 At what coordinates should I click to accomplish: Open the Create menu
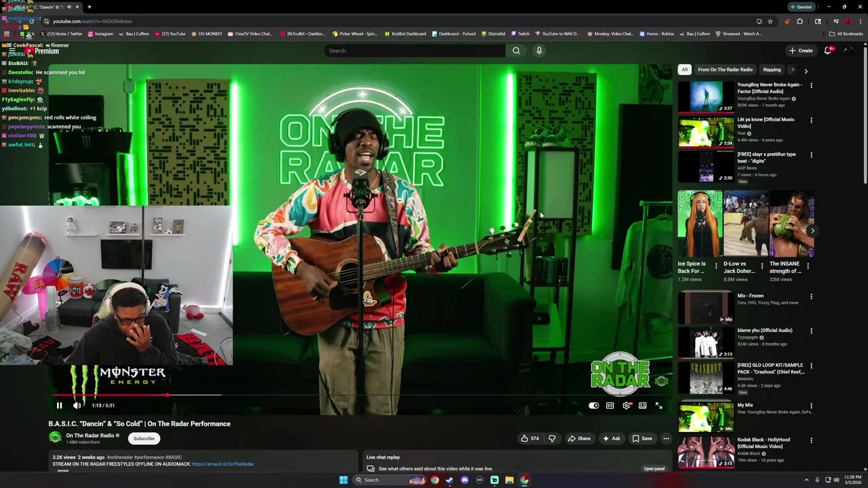801,51
